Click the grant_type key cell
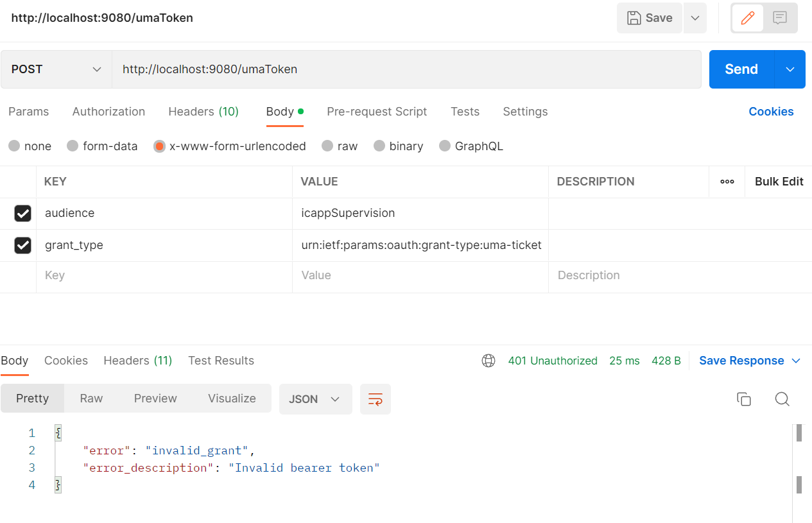812x523 pixels. coord(164,245)
